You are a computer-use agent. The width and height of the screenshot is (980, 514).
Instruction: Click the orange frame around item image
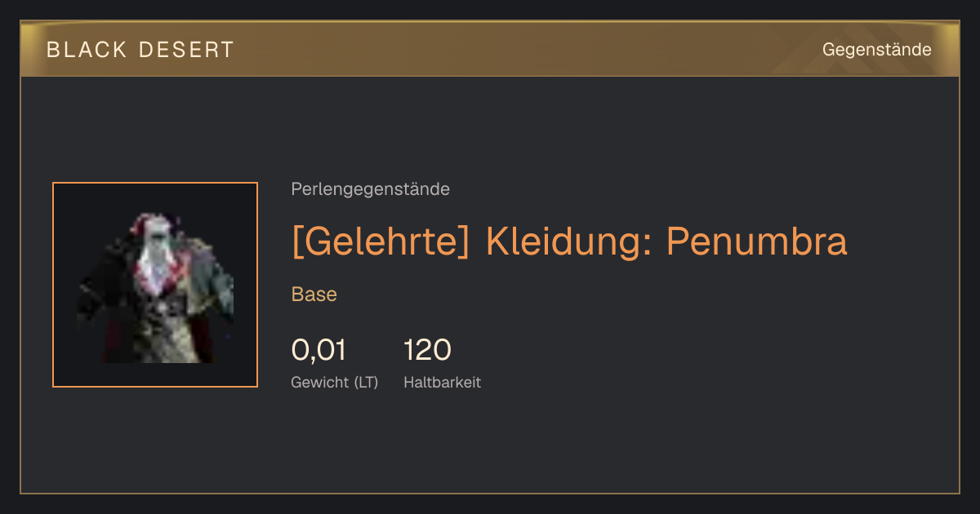155,183
